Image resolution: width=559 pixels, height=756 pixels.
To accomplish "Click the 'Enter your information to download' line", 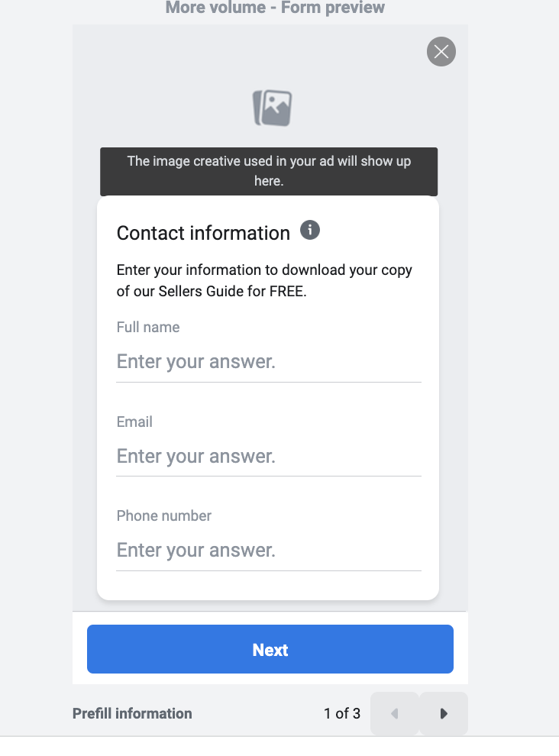I will [264, 270].
